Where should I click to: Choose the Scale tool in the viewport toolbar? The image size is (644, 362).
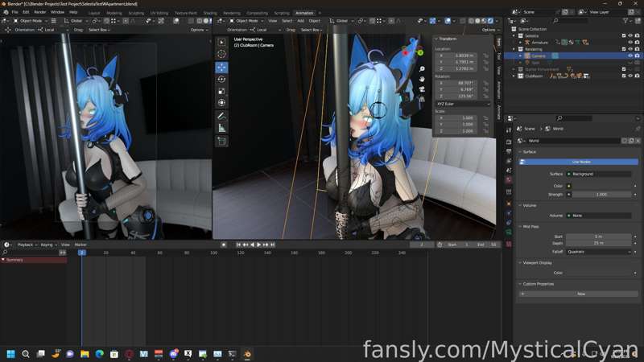(221, 91)
